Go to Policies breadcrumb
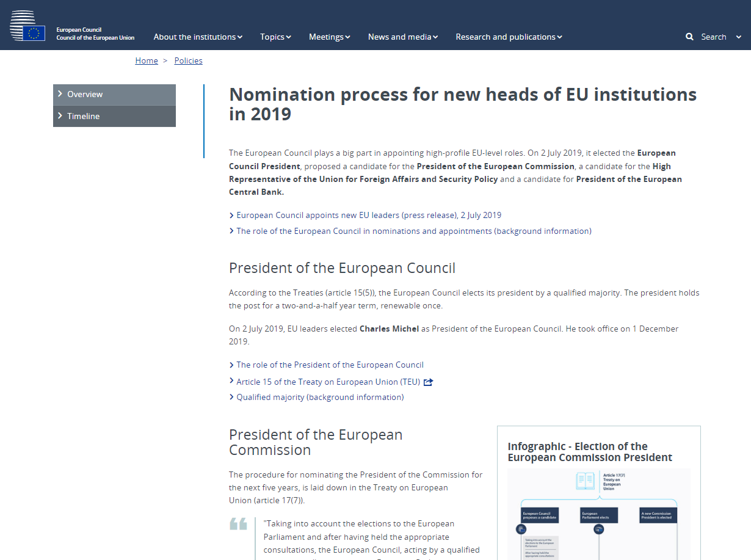This screenshot has width=751, height=560. [188, 60]
